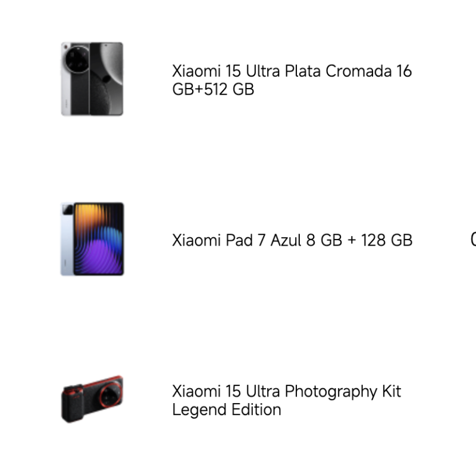Screen dimensions: 476x462
Task: Click the circular camera lens on phone image
Action: [77, 59]
